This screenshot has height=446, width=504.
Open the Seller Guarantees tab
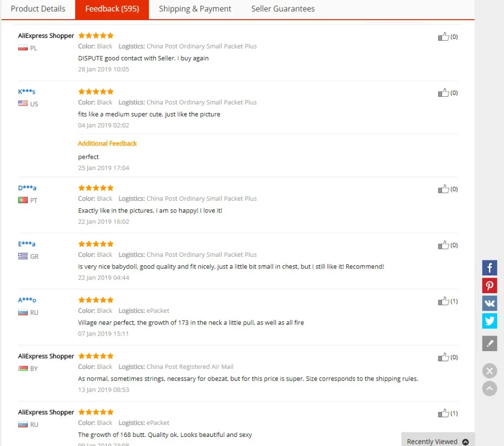pyautogui.click(x=283, y=9)
